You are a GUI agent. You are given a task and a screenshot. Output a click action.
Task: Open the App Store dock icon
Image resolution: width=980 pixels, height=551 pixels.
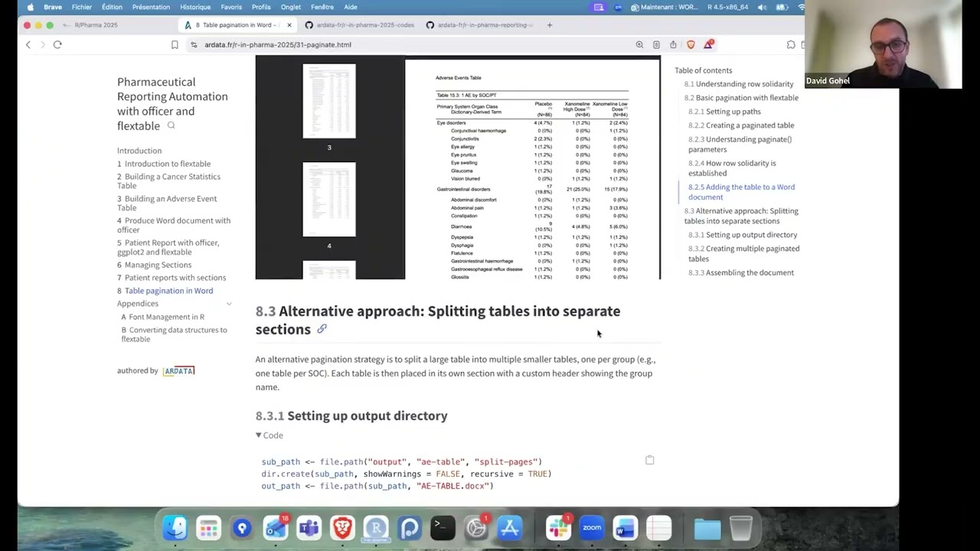click(510, 528)
